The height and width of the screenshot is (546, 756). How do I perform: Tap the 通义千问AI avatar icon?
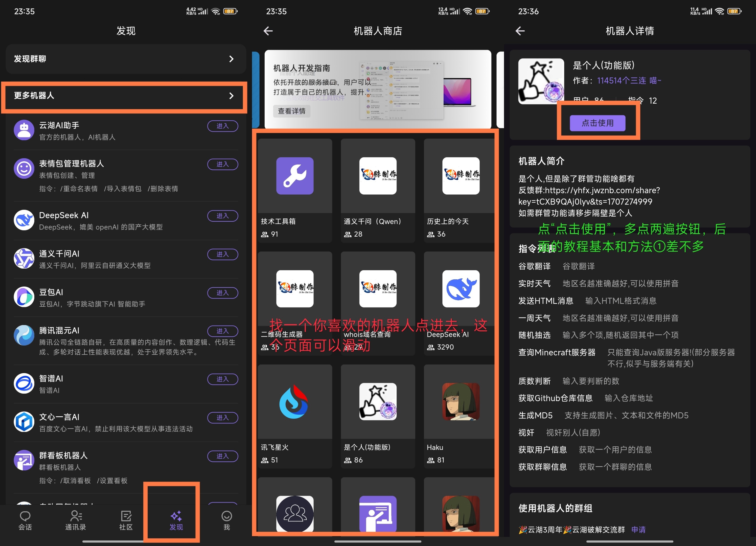point(24,258)
